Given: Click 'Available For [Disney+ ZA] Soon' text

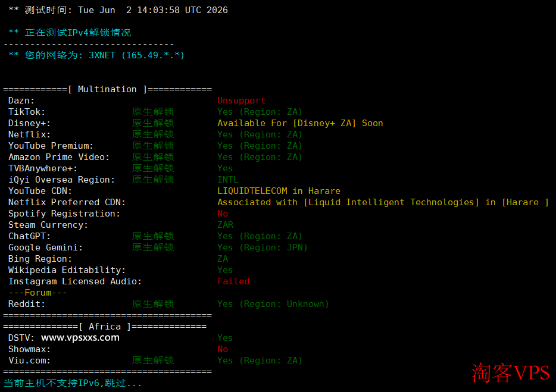Looking at the screenshot, I should point(300,123).
